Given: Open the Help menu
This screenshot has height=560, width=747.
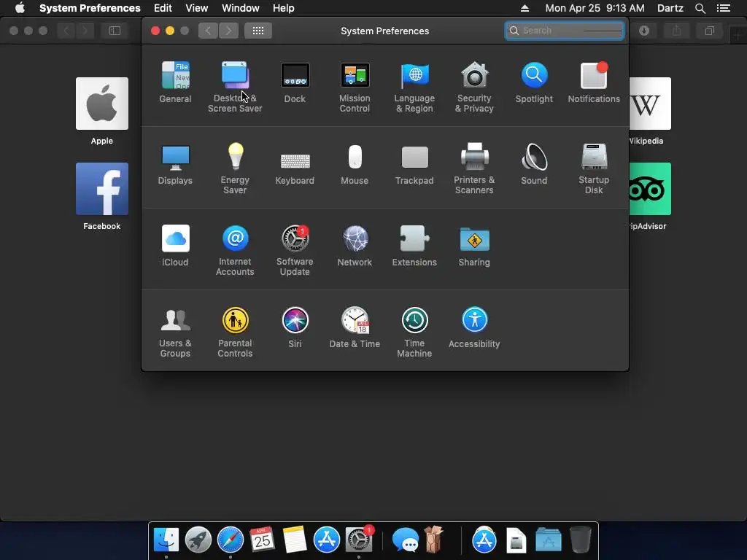Looking at the screenshot, I should tap(284, 8).
